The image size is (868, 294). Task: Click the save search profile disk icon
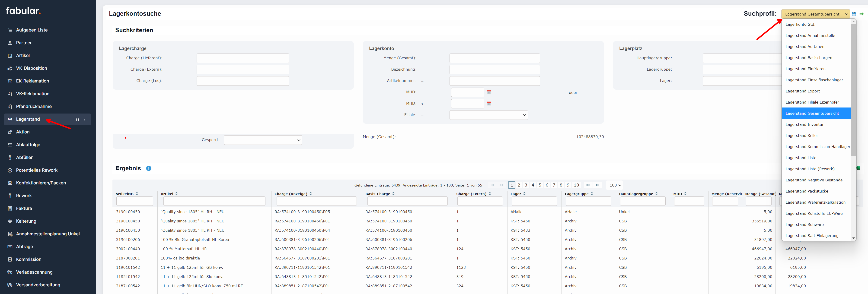click(854, 14)
